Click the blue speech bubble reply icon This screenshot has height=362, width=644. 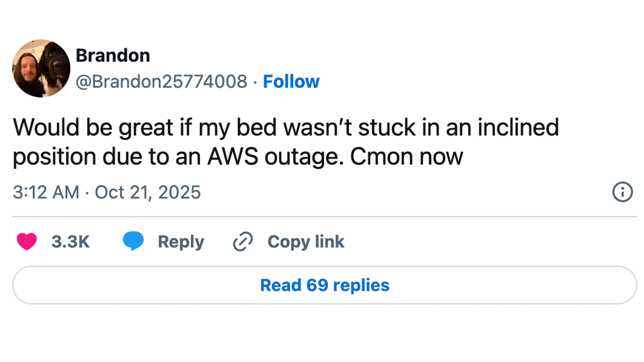133,241
